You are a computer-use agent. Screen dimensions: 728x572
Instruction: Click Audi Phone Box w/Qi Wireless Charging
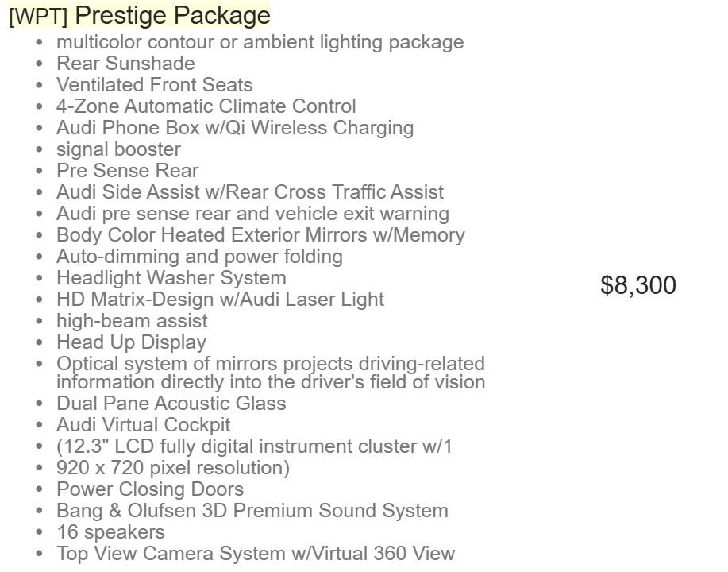(234, 128)
